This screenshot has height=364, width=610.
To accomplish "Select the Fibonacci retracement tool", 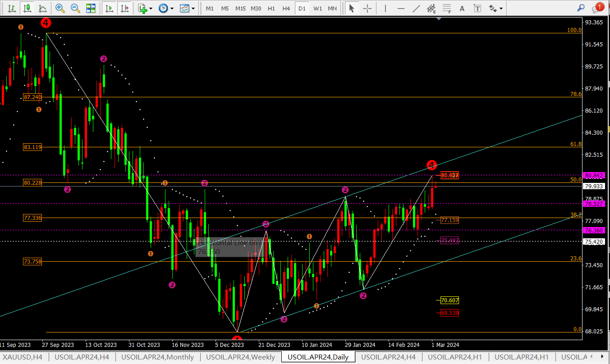I will 447,8.
